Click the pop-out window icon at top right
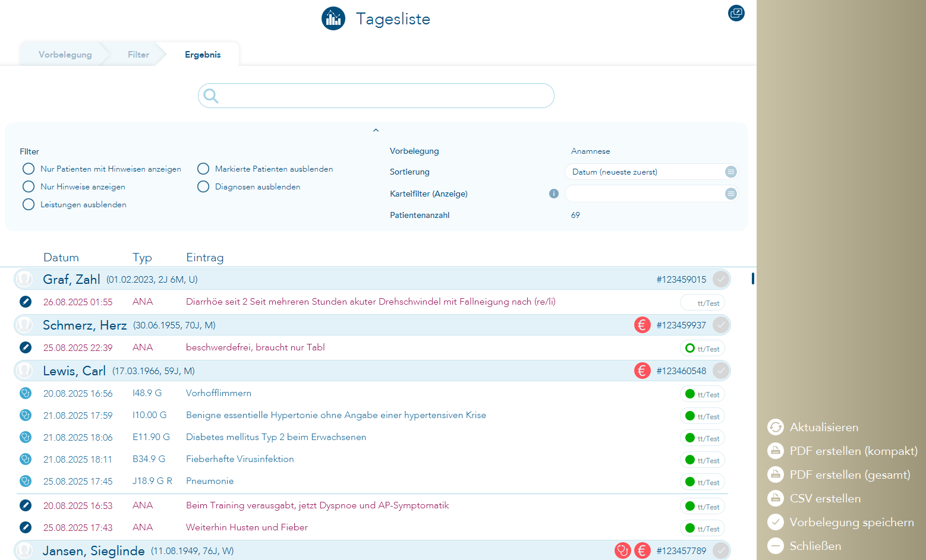Viewport: 926px width, 560px height. coord(736,13)
